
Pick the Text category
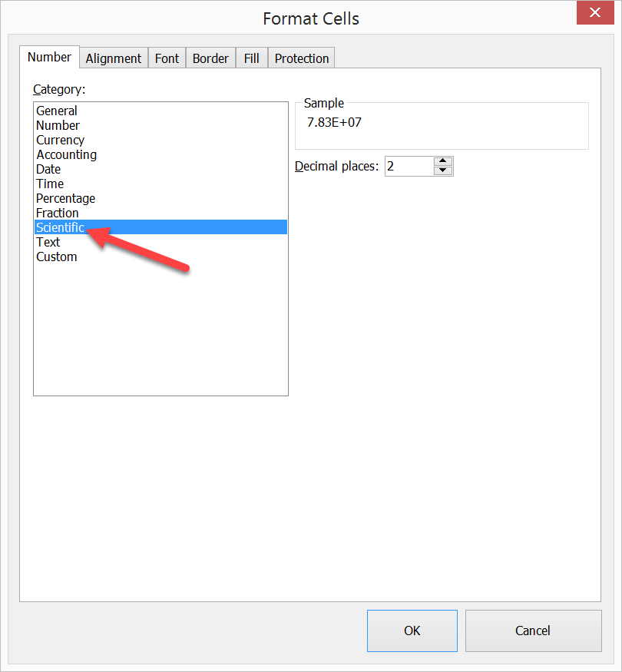click(48, 242)
